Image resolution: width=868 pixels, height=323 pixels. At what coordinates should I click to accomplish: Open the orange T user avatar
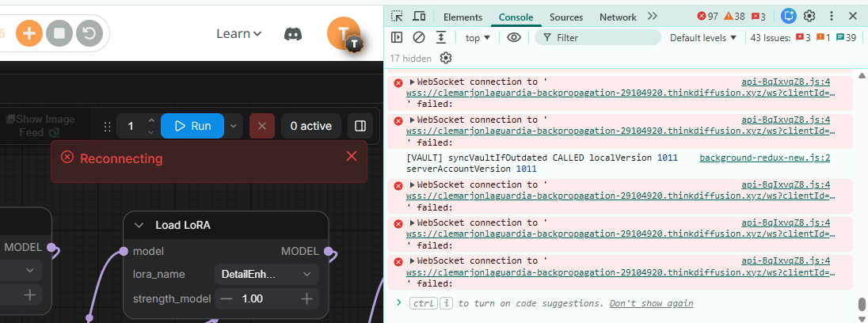344,34
